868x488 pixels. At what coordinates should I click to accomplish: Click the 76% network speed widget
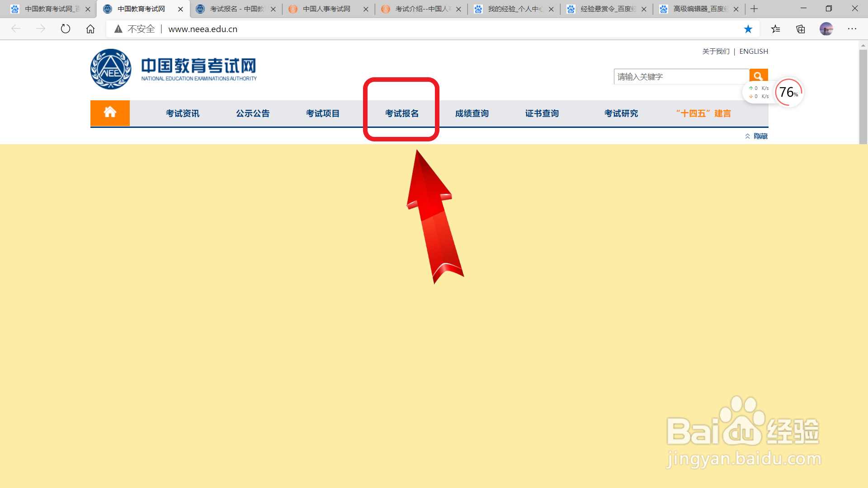coord(789,92)
